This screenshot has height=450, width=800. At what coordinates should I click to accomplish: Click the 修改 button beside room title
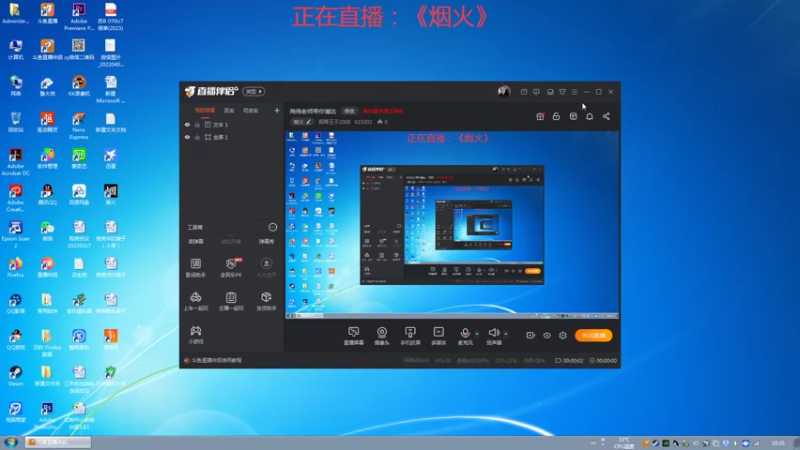(349, 111)
